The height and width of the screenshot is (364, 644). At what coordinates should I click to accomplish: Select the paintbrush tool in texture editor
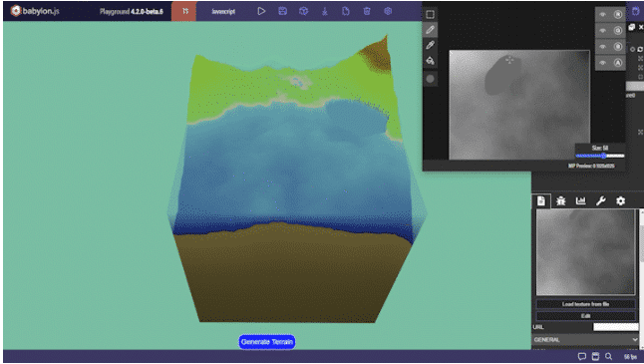(430, 30)
